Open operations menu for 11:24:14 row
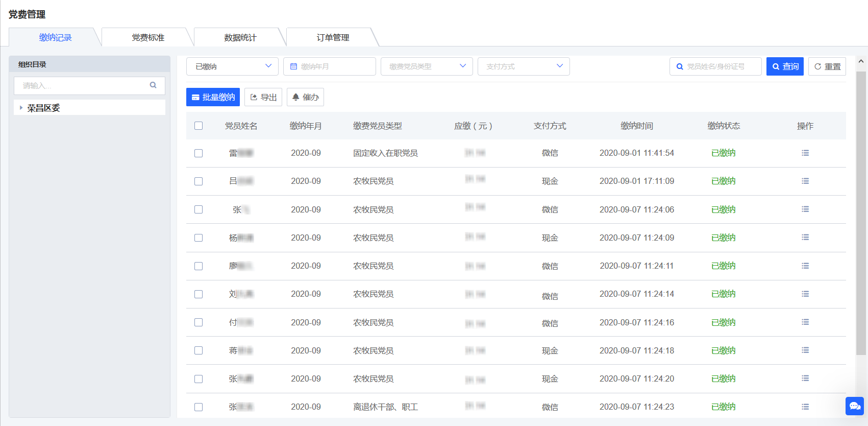Screen dimensions: 868x426 click(x=805, y=294)
